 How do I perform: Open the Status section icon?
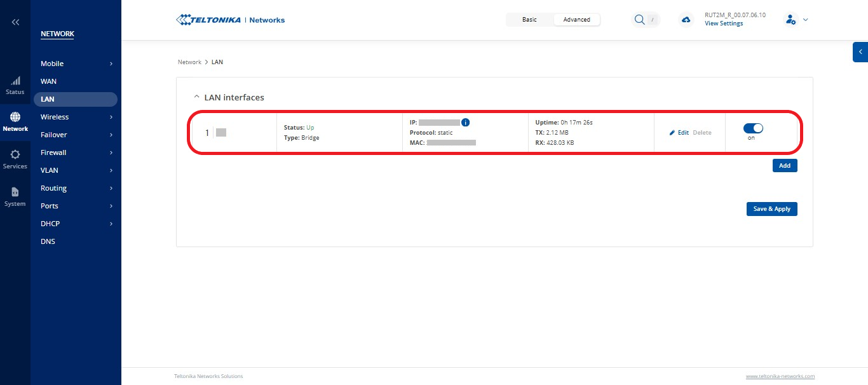point(15,81)
